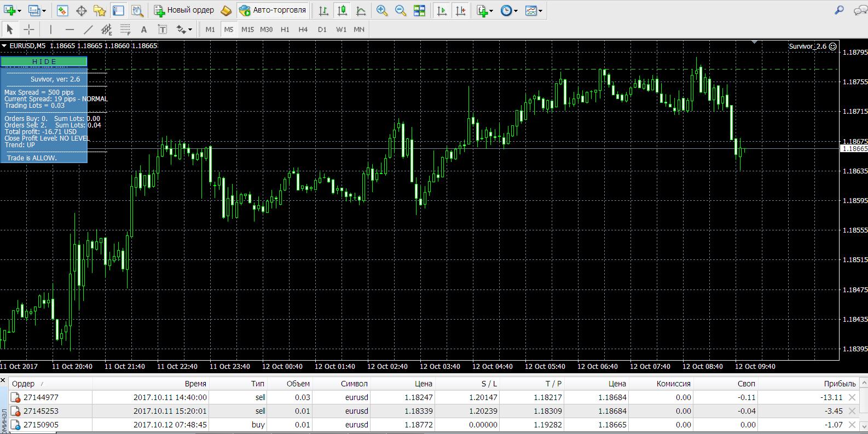Toggle the Terminal panel icon
Screen dimensions: 868x434
point(118,10)
